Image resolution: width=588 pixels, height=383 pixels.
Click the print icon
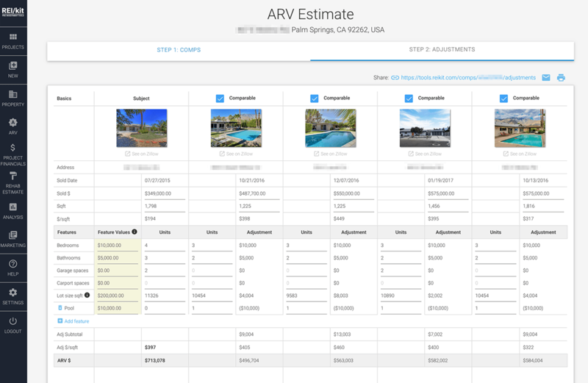(x=561, y=77)
